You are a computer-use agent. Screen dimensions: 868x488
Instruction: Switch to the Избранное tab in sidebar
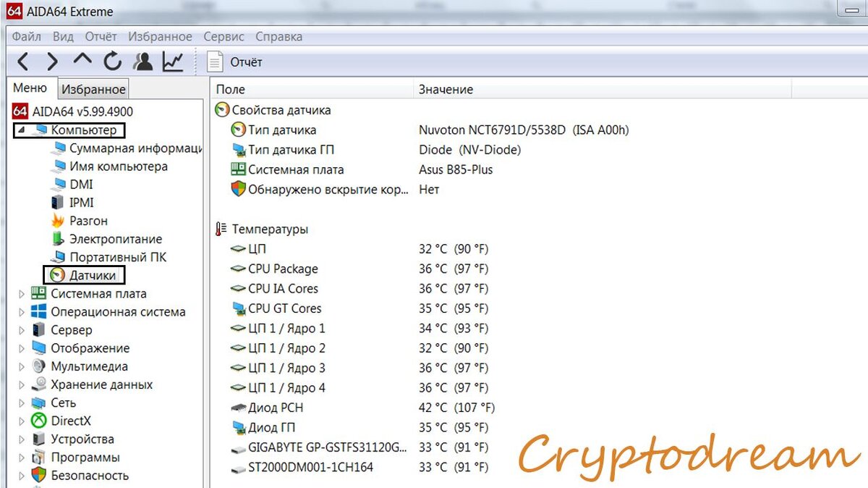pyautogui.click(x=93, y=90)
